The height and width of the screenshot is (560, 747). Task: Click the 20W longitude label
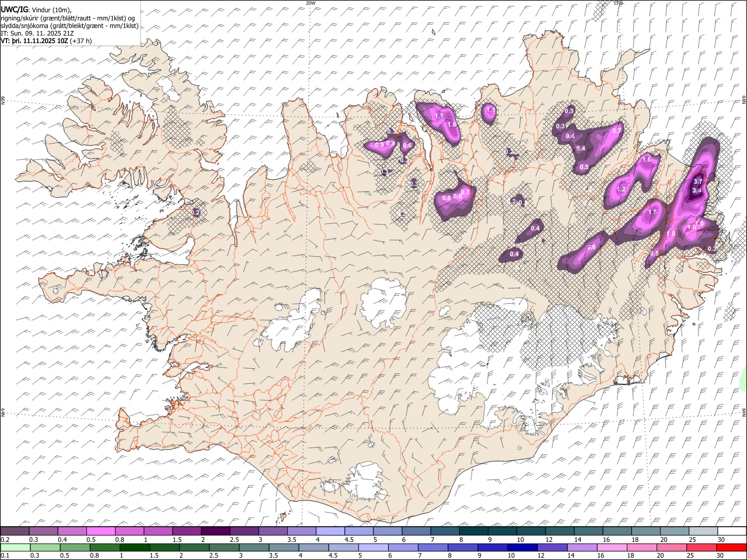[x=311, y=3]
